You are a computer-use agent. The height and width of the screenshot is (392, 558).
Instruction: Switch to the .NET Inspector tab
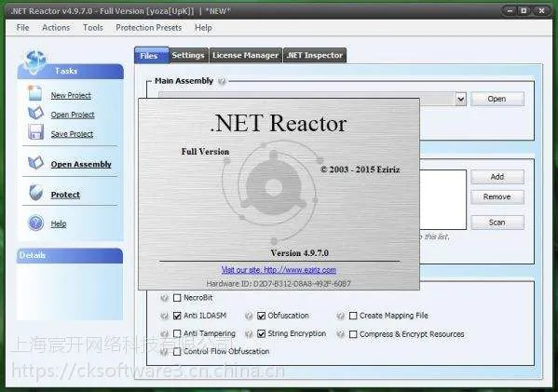[x=315, y=56]
